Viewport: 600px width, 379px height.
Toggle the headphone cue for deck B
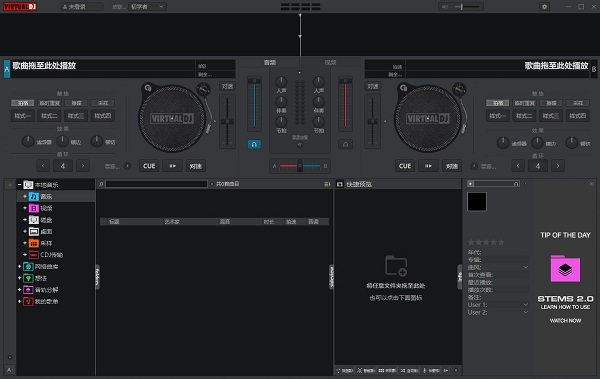click(345, 144)
